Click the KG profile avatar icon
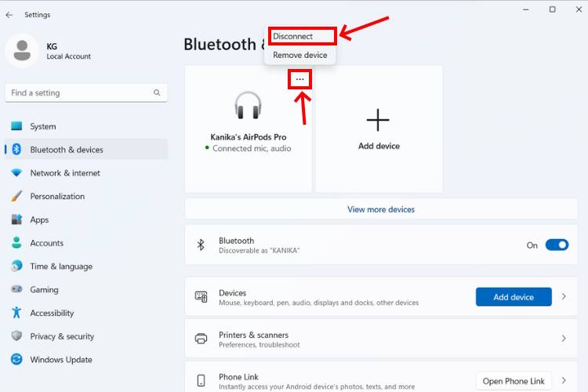This screenshot has width=588, height=392. (22, 51)
